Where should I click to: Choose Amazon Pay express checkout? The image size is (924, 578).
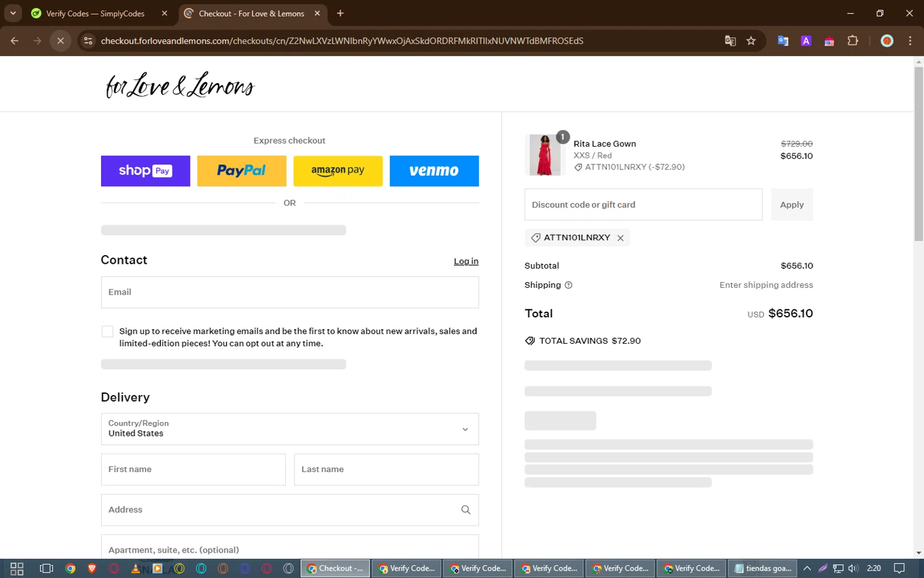(x=338, y=171)
